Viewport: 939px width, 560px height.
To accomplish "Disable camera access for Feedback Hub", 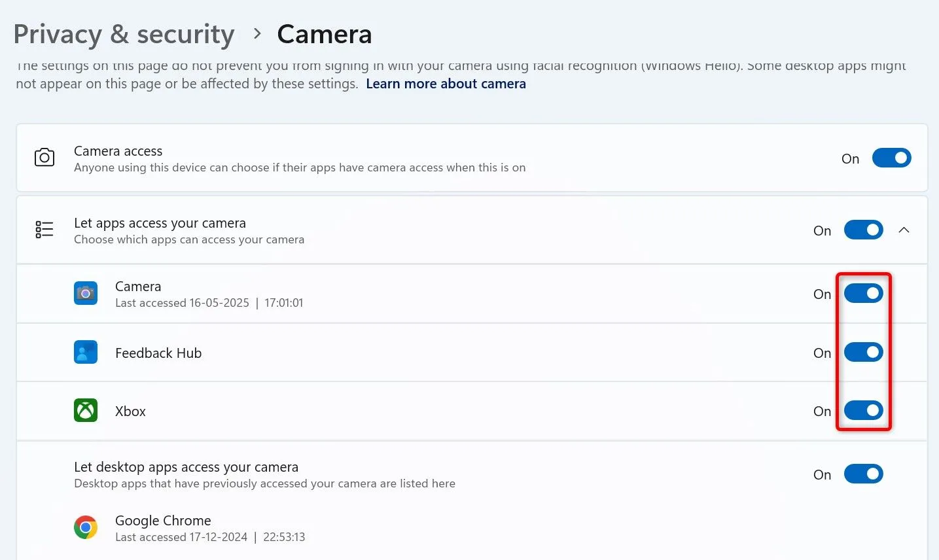I will pos(863,352).
